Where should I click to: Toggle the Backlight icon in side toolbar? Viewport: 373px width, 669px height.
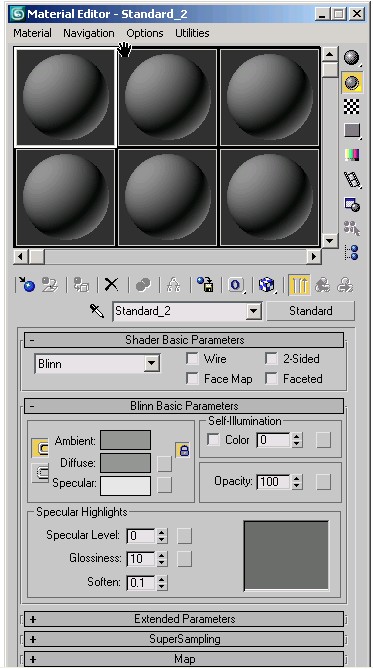352,83
